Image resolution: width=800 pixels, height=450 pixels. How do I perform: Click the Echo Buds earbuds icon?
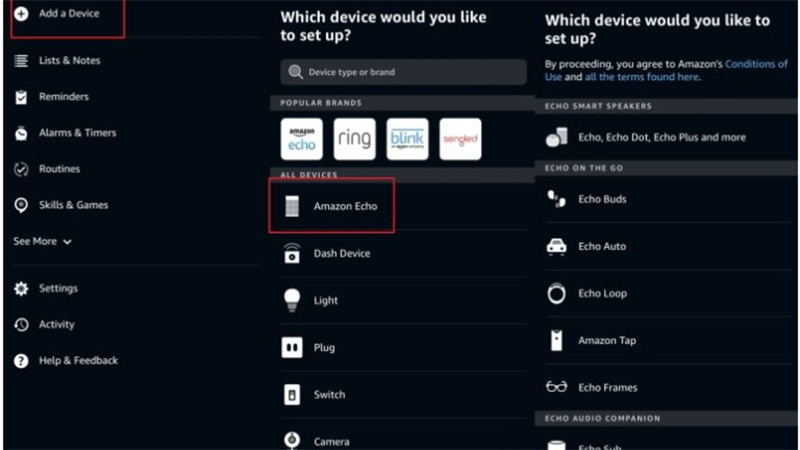[557, 199]
